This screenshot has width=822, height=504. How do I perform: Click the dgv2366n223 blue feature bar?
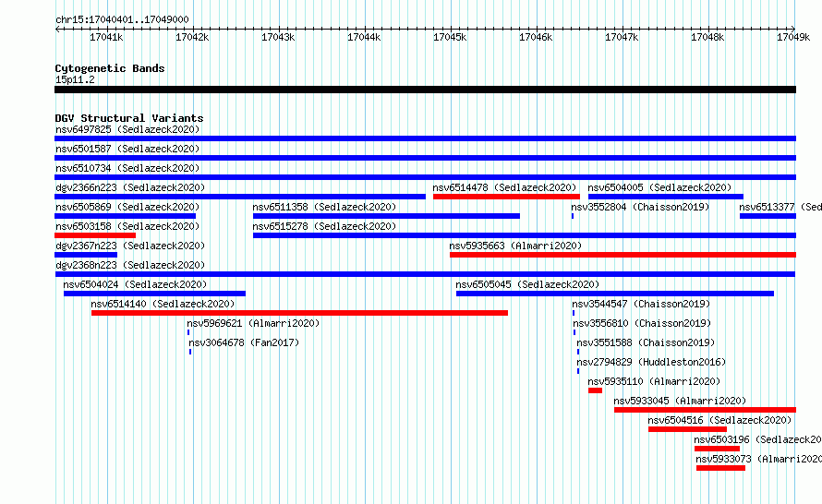point(240,197)
